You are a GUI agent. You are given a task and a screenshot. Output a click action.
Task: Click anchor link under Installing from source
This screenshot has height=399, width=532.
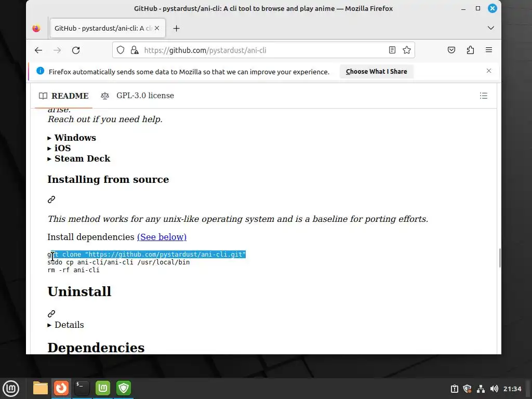[x=51, y=199]
